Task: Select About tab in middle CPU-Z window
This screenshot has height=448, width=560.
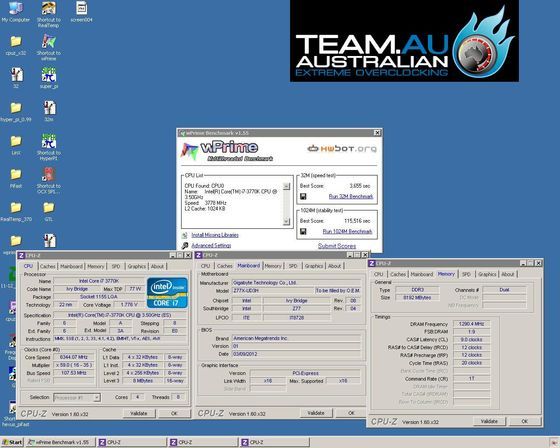Action: pyautogui.click(x=335, y=266)
